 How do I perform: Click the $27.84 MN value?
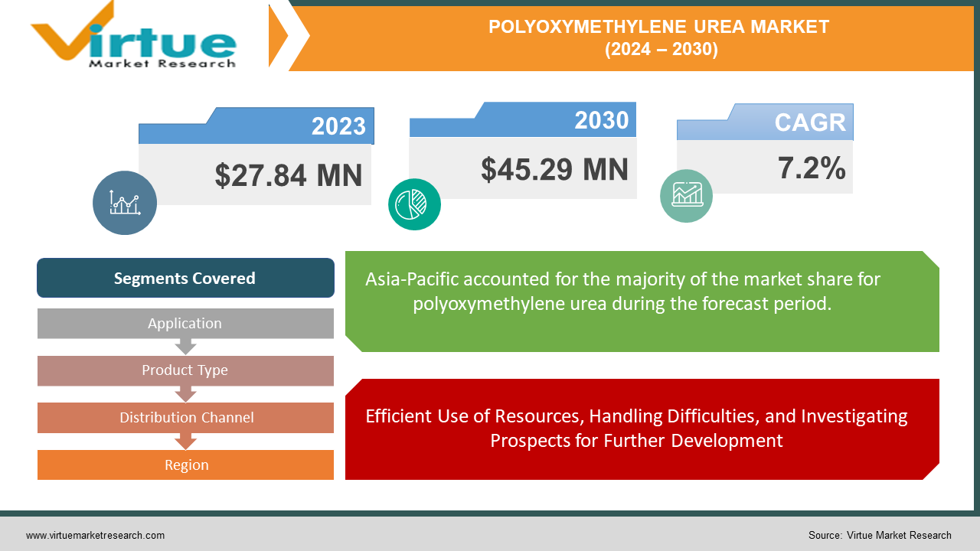[x=289, y=174]
